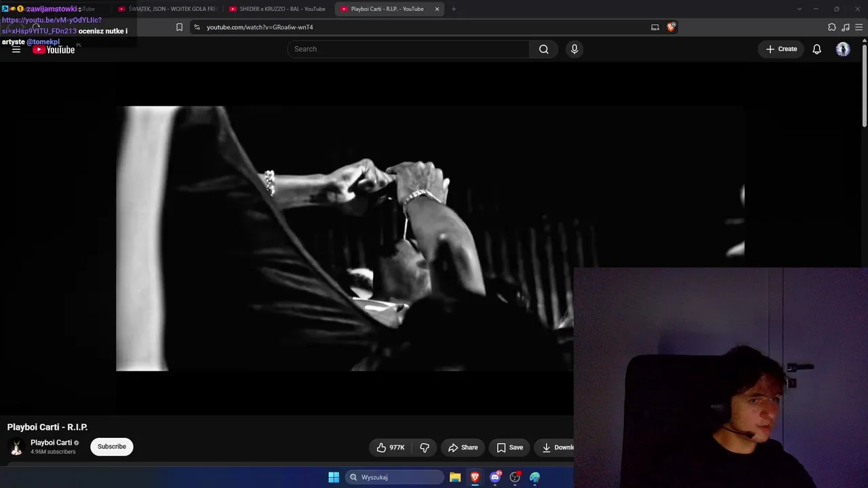This screenshot has width=868, height=488.
Task: Open YouTube notifications bell
Action: [817, 49]
